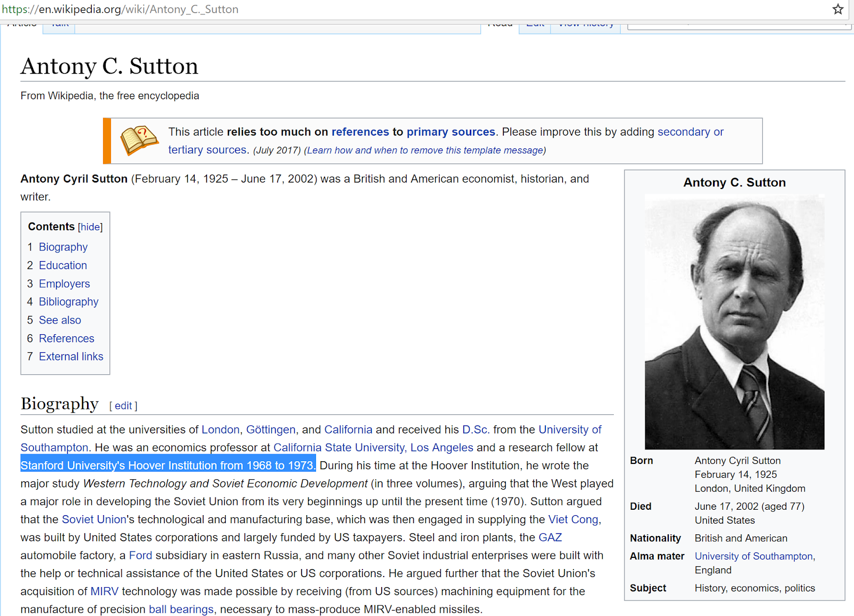
Task: Open University of Southampton infobox link
Action: tap(754, 556)
